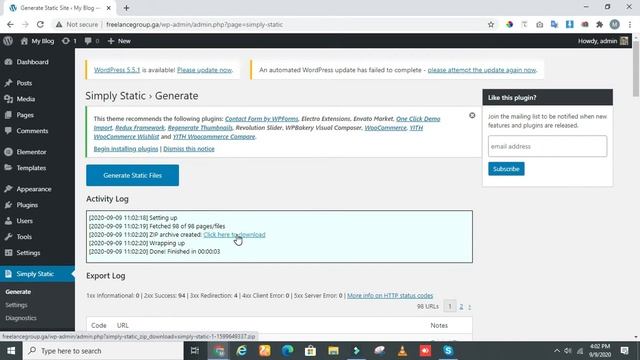The image size is (640, 360).
Task: Click the WordPress logo in admin bar
Action: tap(8, 41)
